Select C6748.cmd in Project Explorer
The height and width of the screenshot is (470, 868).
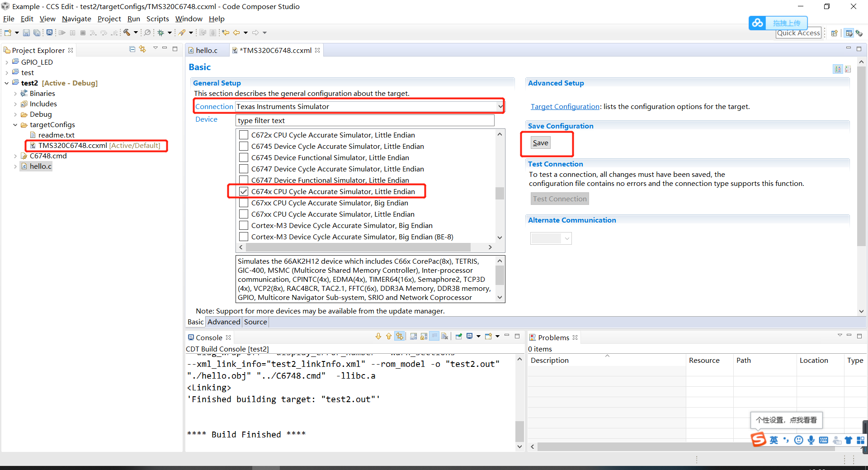point(48,156)
